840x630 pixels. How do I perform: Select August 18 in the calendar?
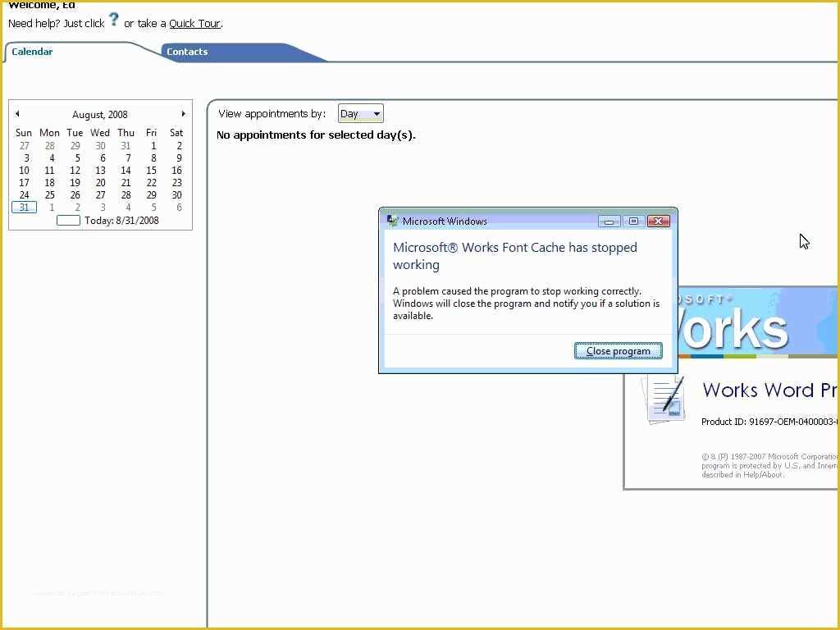point(50,183)
